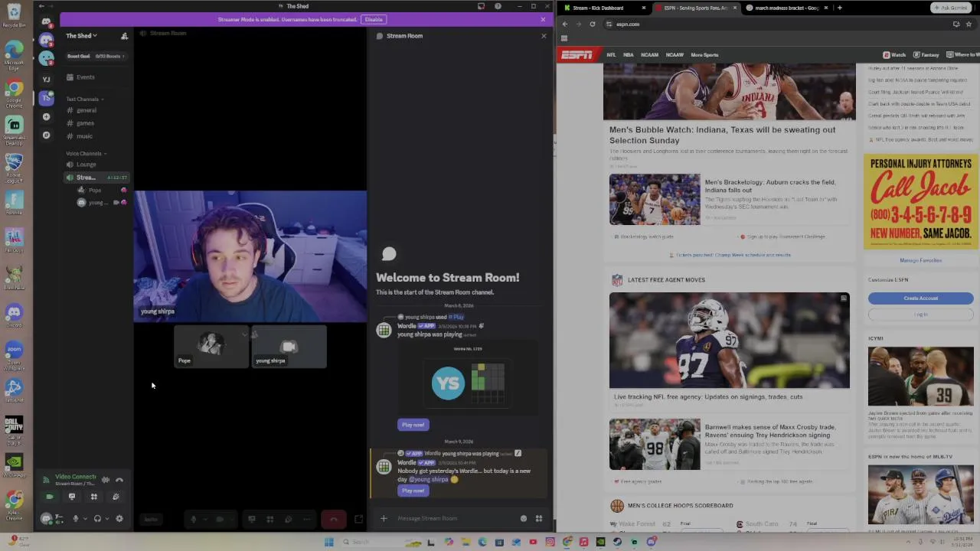
Task: Bookmark ESPN page with star icon
Action: tap(969, 24)
